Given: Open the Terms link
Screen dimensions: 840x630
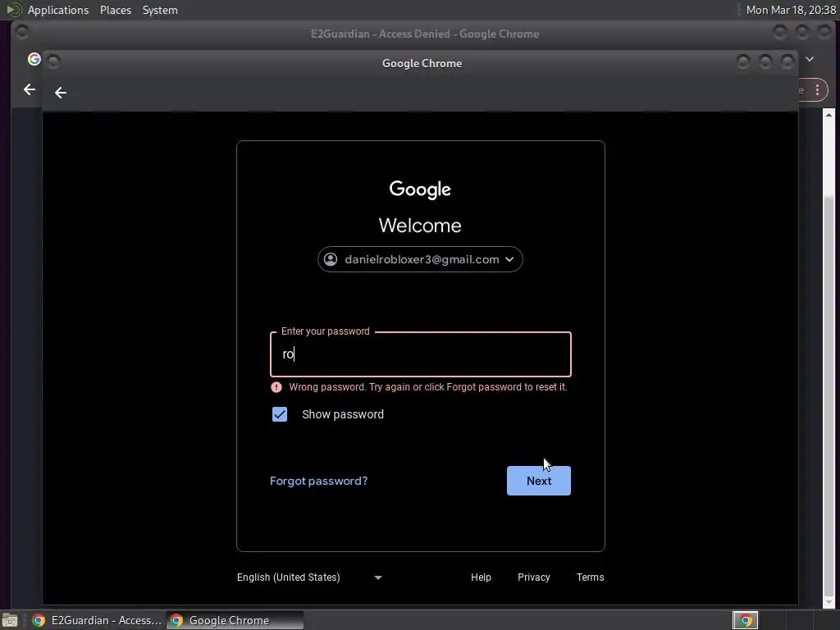Looking at the screenshot, I should click(x=590, y=577).
